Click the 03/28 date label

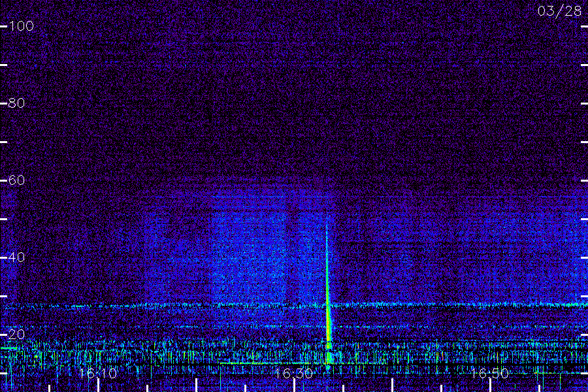[x=559, y=11]
